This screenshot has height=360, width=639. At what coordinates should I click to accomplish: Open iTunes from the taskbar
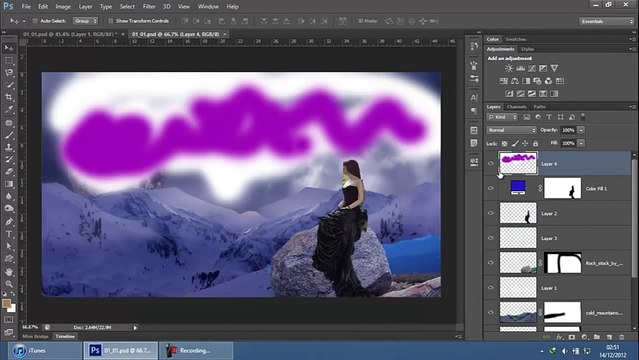pos(46,351)
